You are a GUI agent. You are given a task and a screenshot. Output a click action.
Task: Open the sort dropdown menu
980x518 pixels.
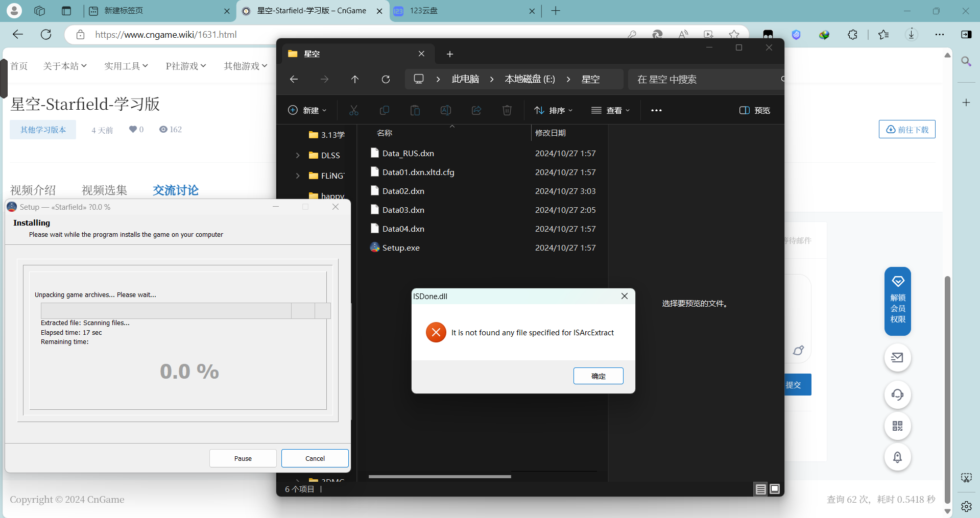click(553, 110)
